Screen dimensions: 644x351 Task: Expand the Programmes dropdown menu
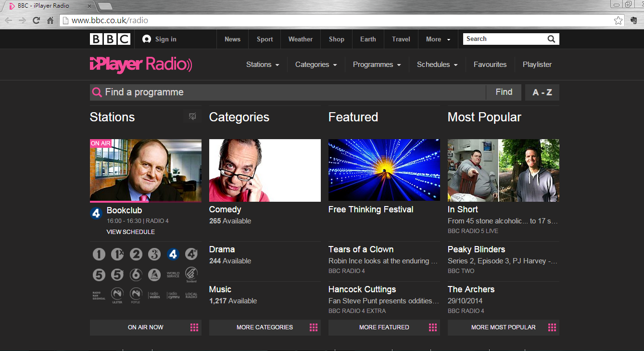tap(377, 65)
